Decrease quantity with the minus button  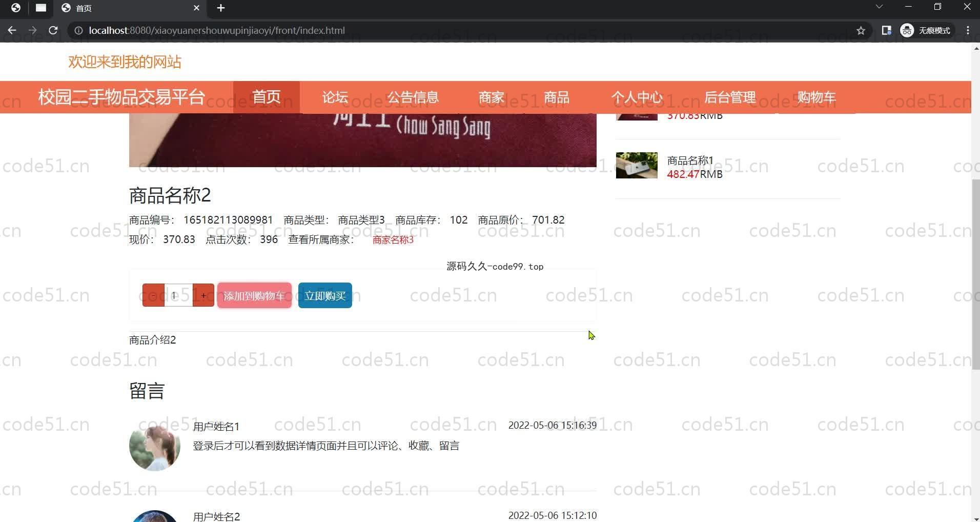153,295
